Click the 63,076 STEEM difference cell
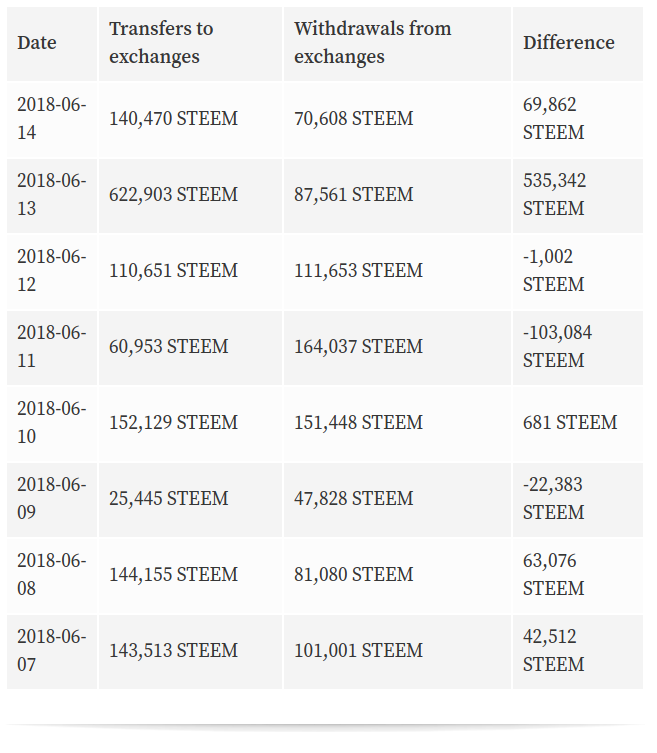657x753 pixels. [578, 575]
